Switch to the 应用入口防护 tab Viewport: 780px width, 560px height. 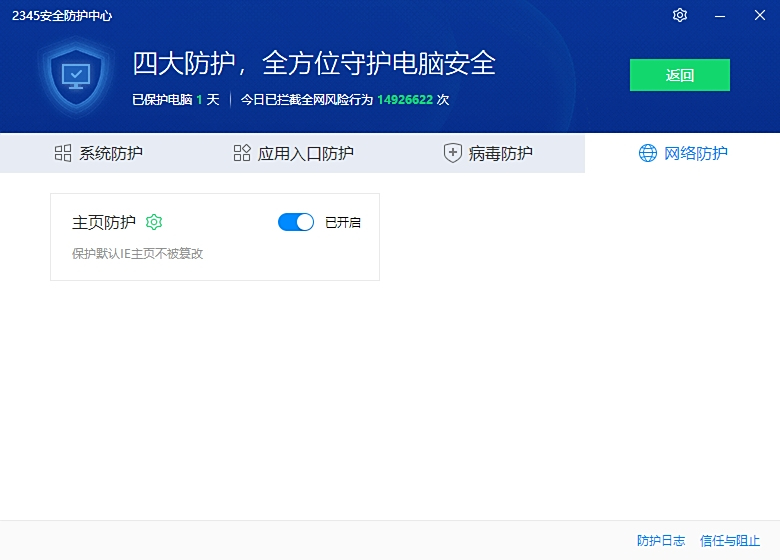pyautogui.click(x=306, y=153)
